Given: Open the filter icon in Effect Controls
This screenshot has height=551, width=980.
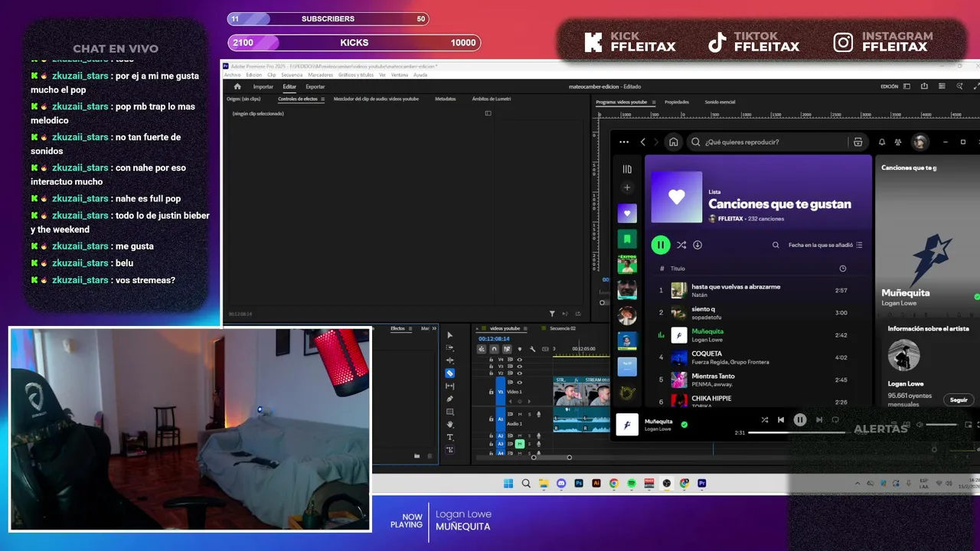Looking at the screenshot, I should [x=552, y=314].
